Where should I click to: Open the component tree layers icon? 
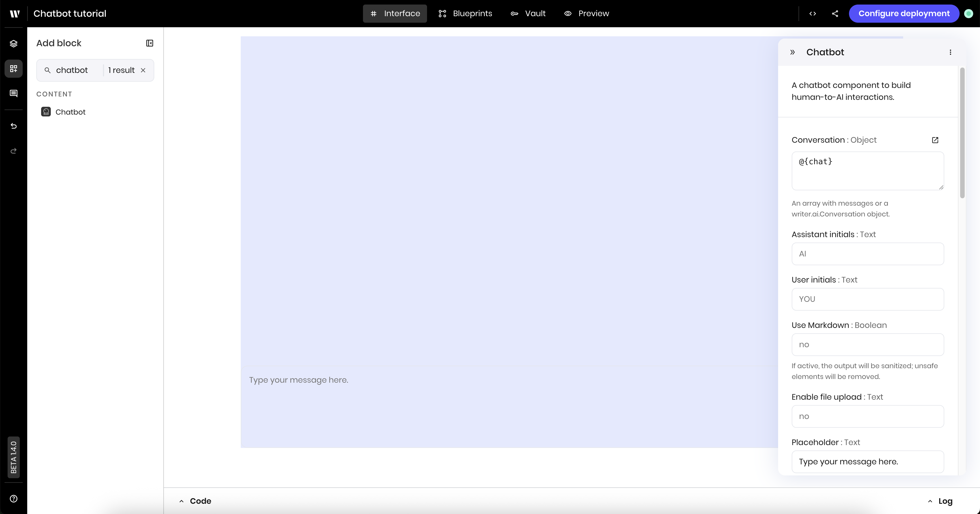14,44
